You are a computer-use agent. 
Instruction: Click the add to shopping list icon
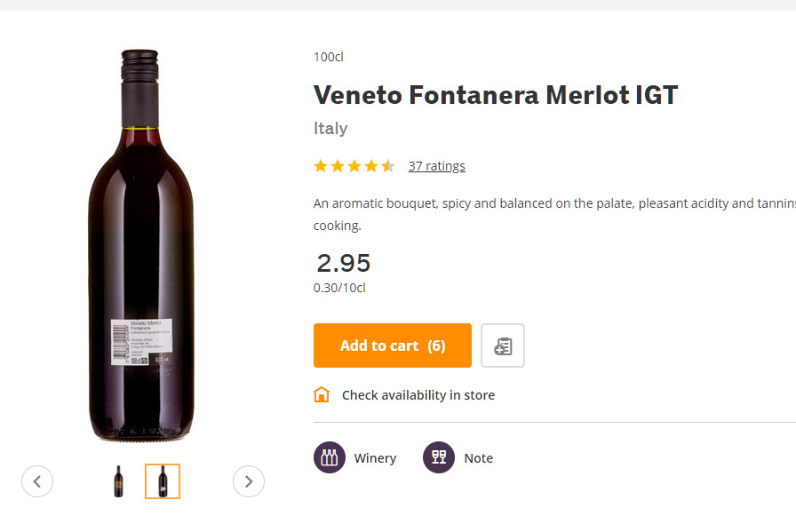[503, 345]
